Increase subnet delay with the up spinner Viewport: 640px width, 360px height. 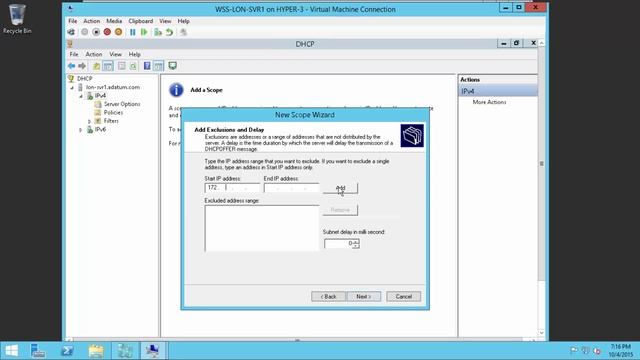(x=356, y=241)
